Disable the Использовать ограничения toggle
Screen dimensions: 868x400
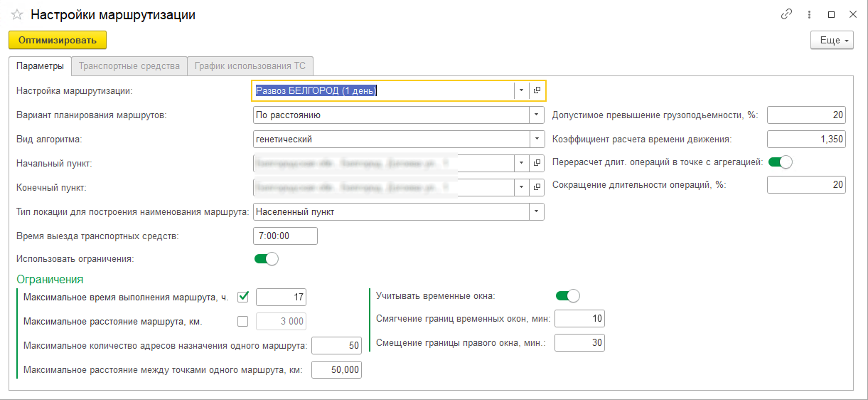267,259
